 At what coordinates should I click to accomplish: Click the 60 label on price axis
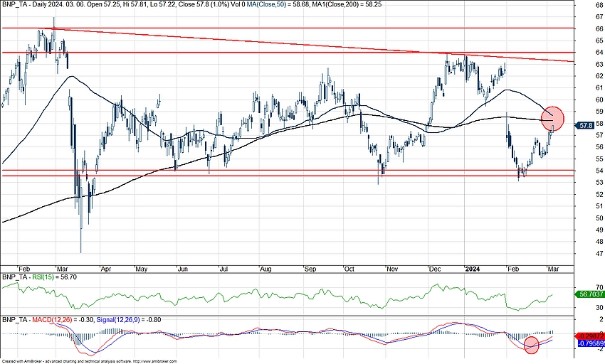(x=599, y=100)
